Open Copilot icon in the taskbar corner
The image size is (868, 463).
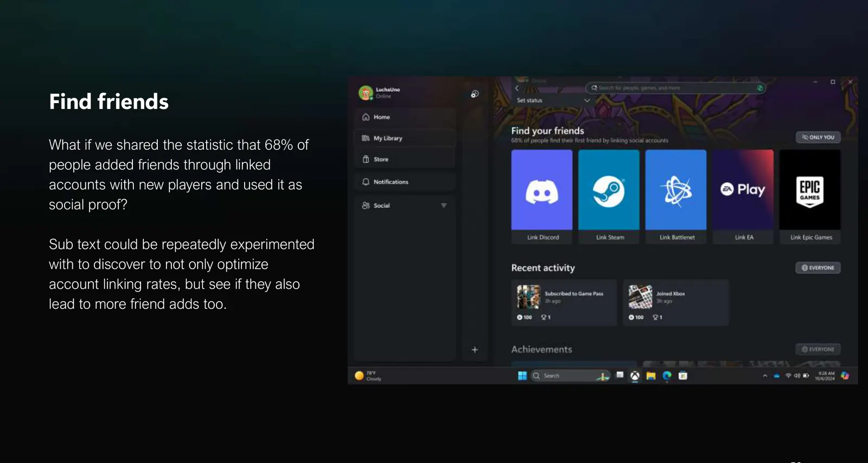click(845, 376)
